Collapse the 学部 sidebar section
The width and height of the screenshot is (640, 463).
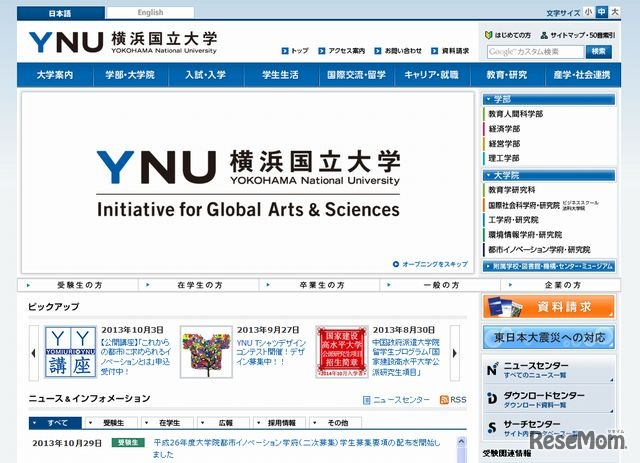pyautogui.click(x=549, y=99)
